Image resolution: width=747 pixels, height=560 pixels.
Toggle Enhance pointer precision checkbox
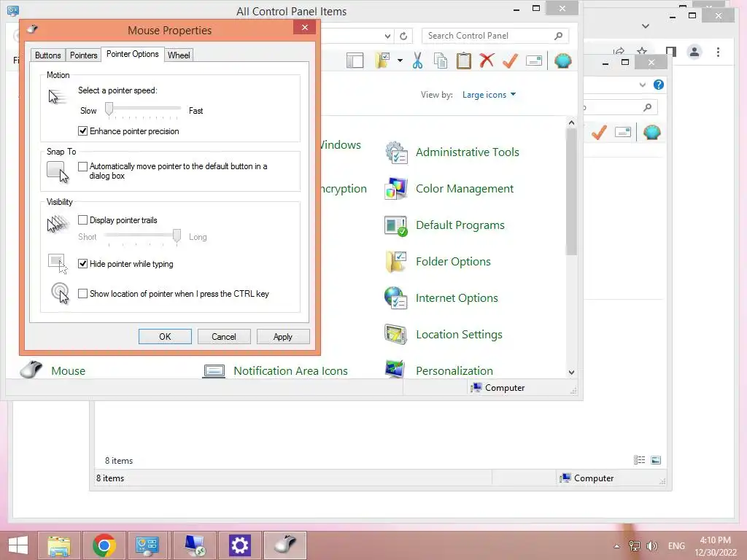83,131
